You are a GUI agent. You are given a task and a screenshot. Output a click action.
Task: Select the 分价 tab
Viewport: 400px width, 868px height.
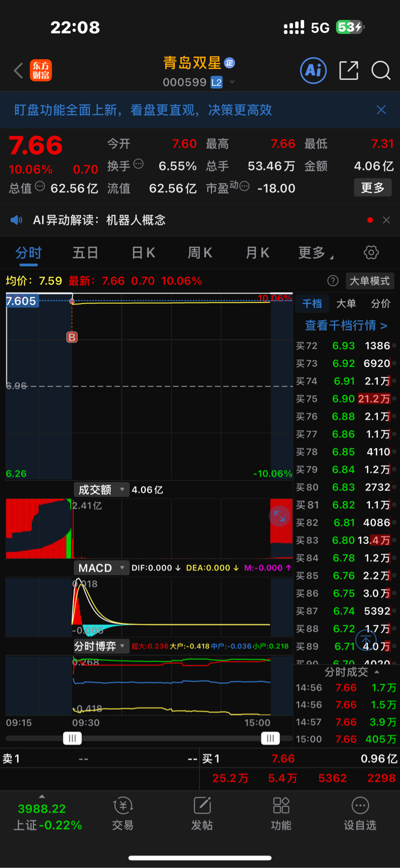(380, 304)
